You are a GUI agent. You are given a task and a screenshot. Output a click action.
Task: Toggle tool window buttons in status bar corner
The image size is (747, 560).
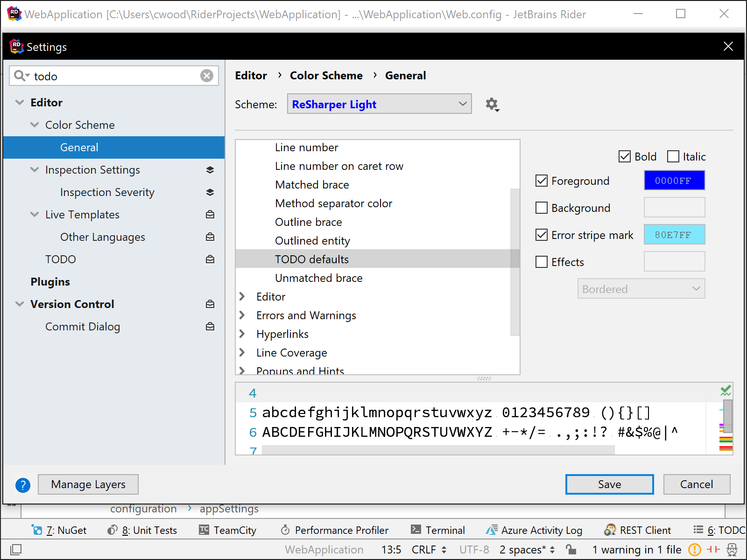[16, 550]
